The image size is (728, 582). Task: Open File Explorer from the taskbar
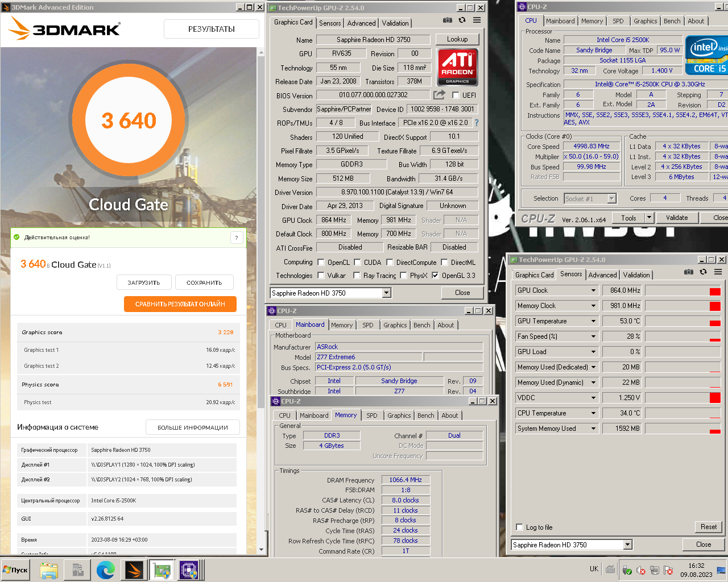tap(49, 570)
